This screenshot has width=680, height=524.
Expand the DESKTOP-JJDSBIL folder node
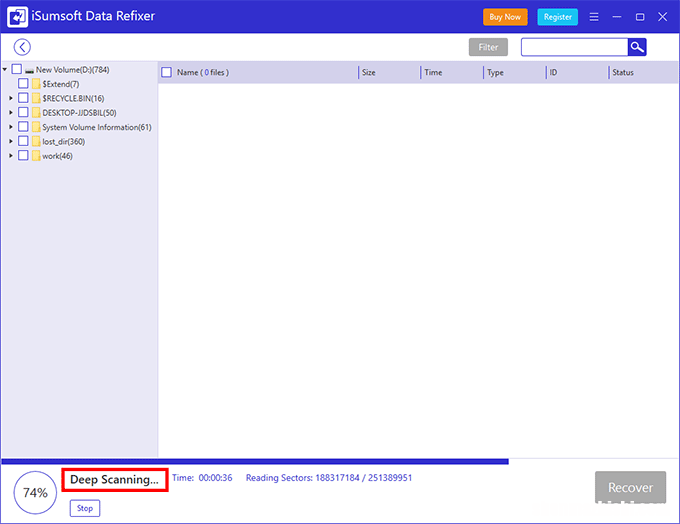tap(11, 113)
